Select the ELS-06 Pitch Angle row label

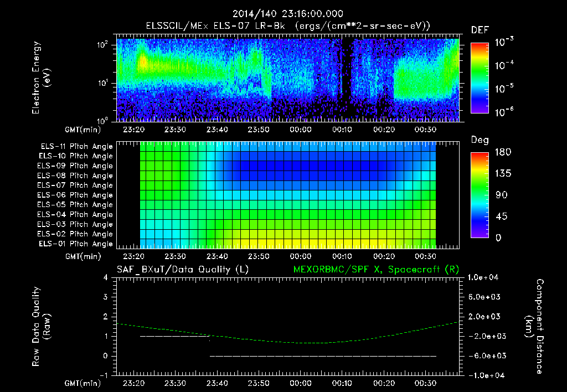point(75,195)
